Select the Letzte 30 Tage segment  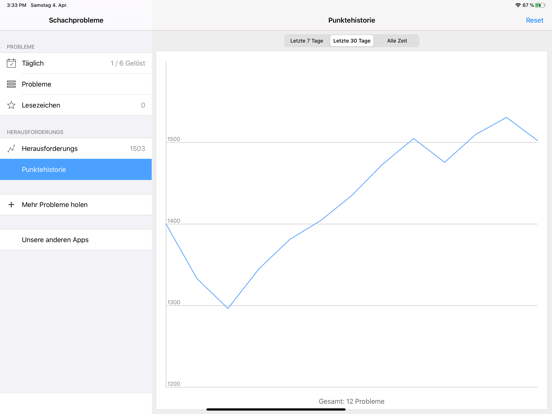(352, 41)
